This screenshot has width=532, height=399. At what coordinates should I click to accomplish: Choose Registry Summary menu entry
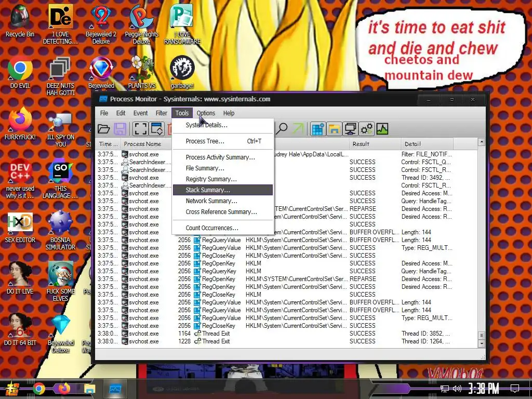(222, 179)
